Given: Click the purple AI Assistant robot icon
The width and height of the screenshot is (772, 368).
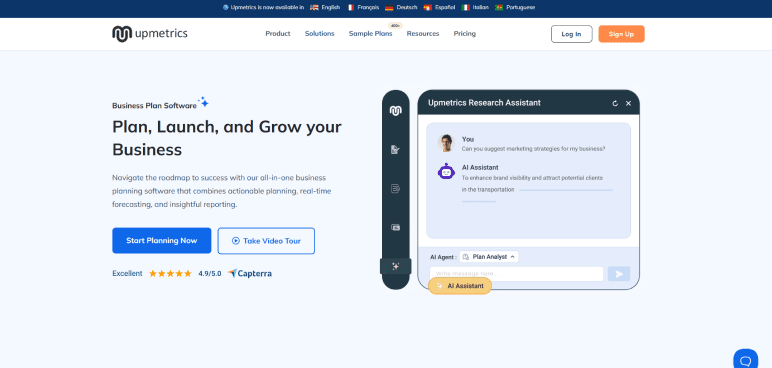Looking at the screenshot, I should pos(446,171).
